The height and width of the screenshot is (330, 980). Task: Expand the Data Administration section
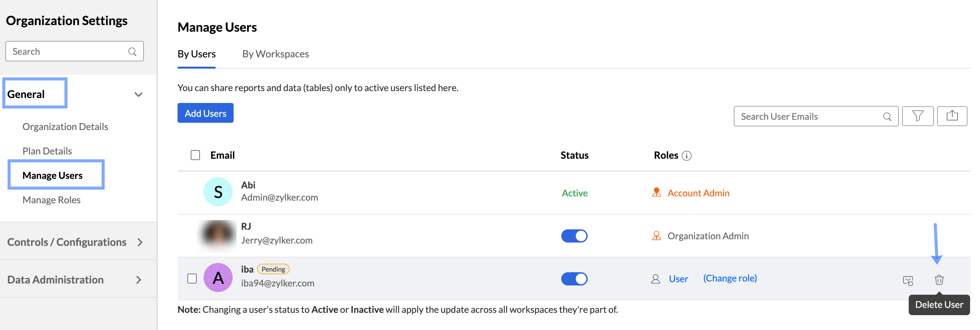[x=139, y=280]
